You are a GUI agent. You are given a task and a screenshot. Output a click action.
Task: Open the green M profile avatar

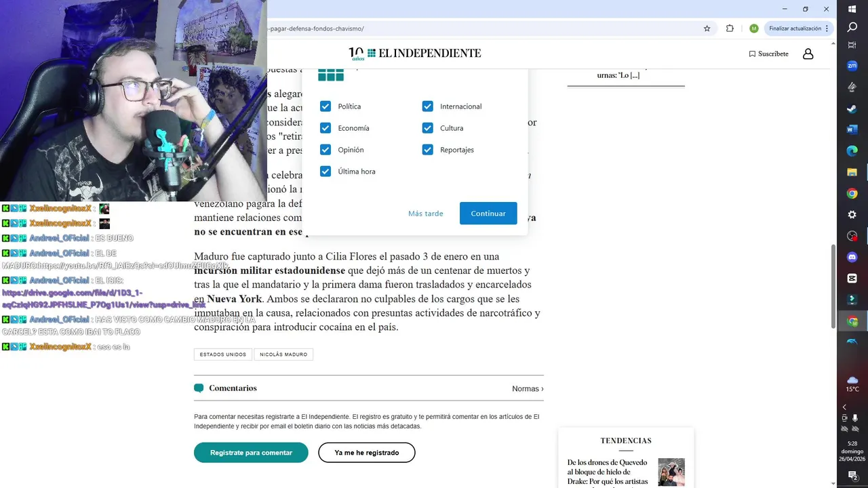pos(753,28)
